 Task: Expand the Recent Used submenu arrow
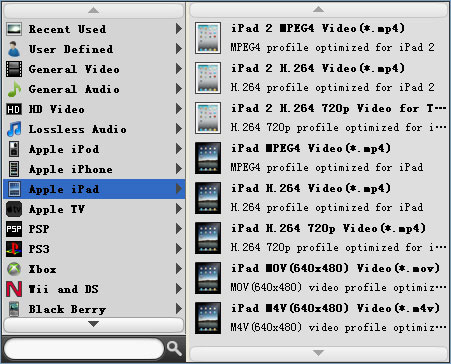(x=179, y=29)
